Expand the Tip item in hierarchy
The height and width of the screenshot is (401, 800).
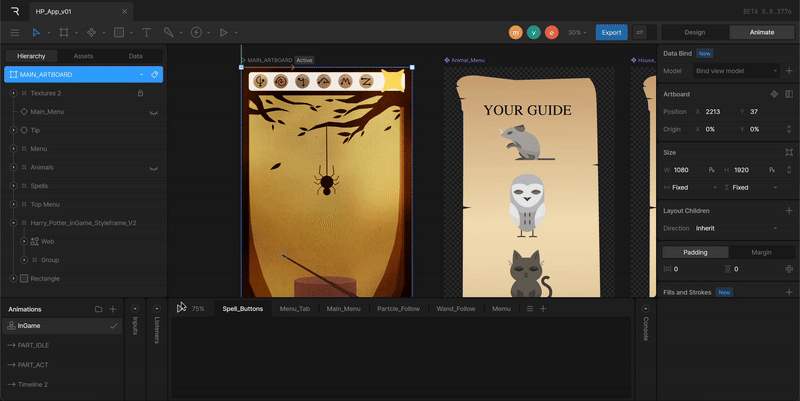[13, 130]
